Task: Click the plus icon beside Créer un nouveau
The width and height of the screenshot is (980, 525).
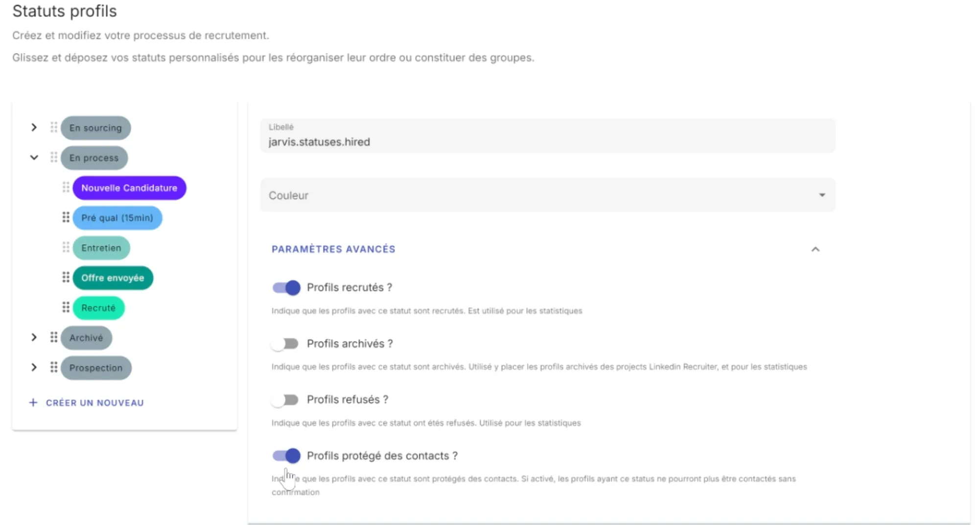Action: pyautogui.click(x=33, y=403)
